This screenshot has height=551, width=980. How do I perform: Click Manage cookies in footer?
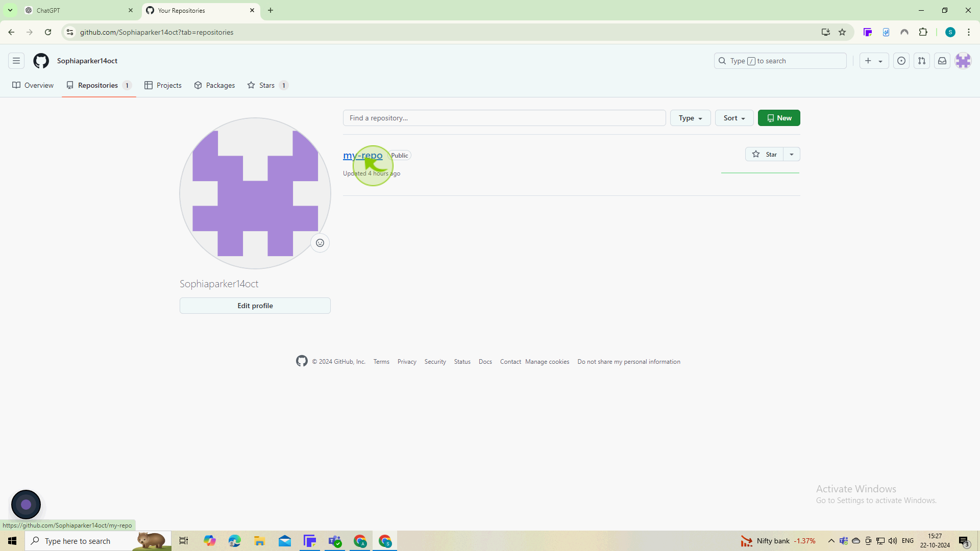click(547, 362)
